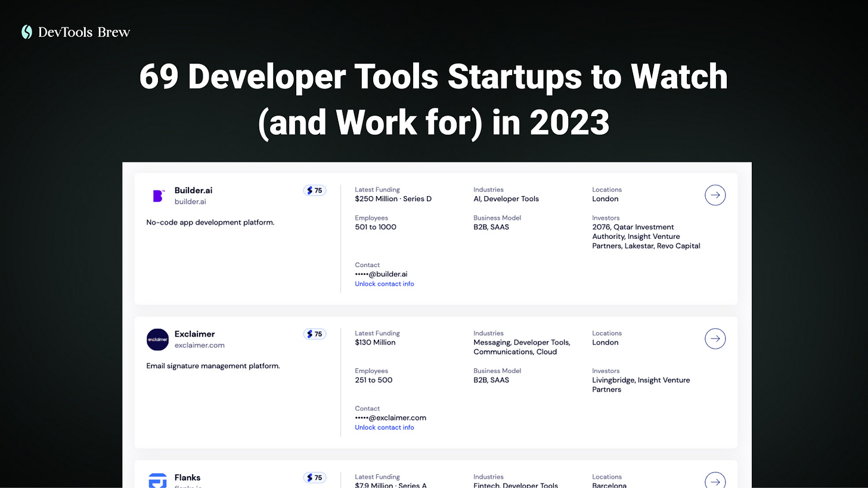Click the '501 to 1000' employees value

tap(376, 227)
